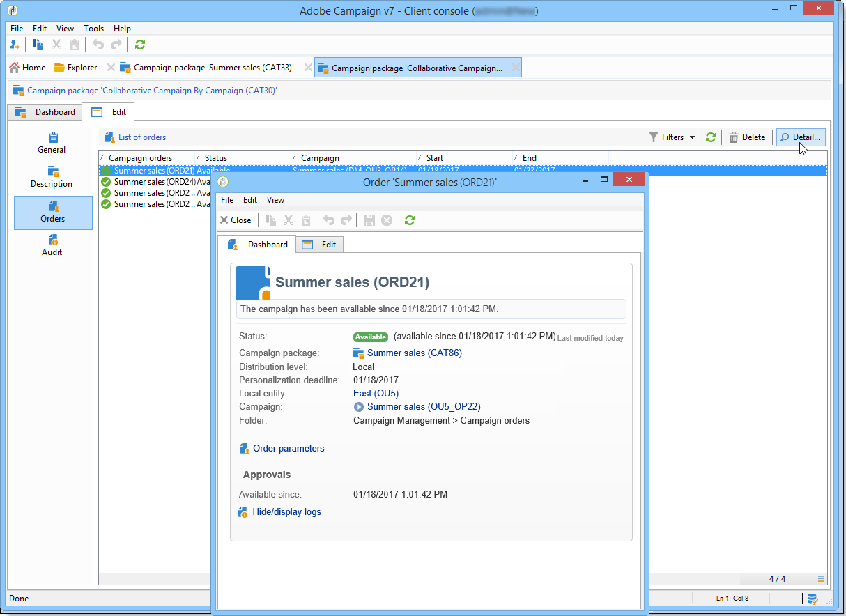Open the Description section in left sidebar
This screenshot has height=616, width=846.
pos(53,178)
